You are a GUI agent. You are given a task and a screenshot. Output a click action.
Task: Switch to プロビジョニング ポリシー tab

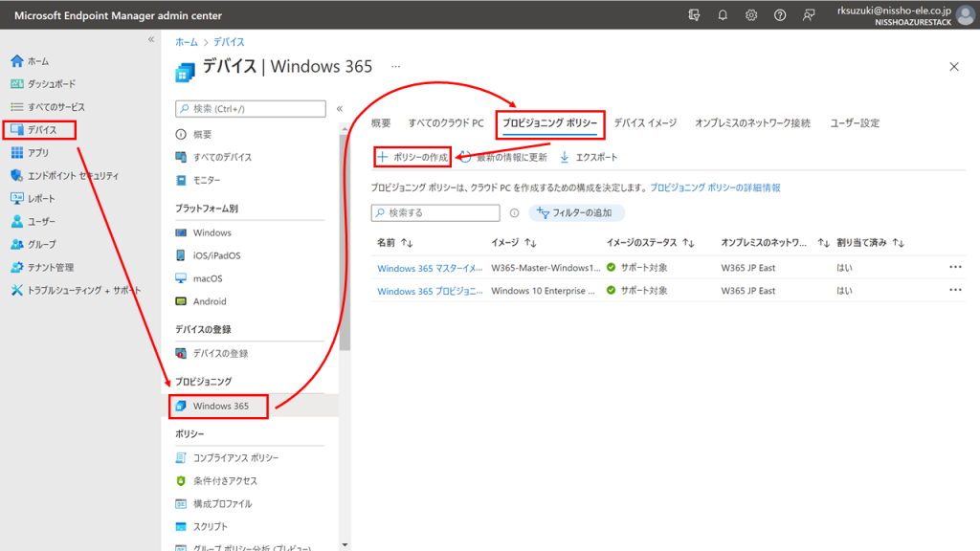click(550, 123)
